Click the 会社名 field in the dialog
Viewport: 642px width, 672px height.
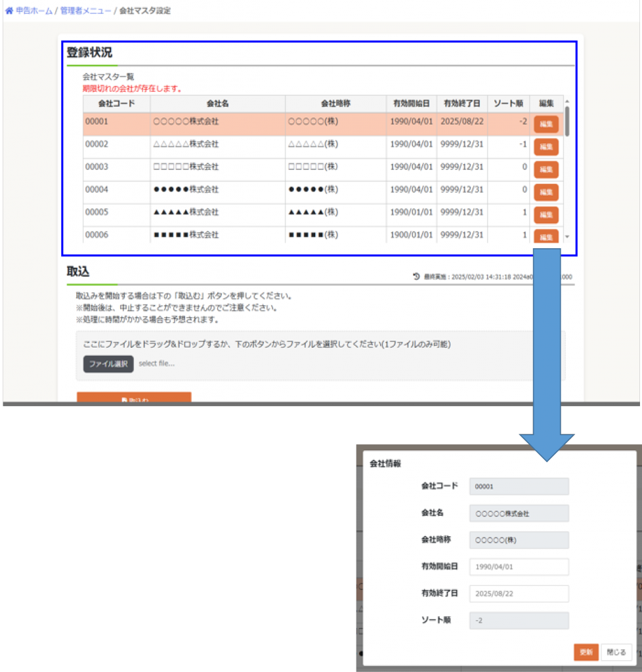(x=519, y=513)
